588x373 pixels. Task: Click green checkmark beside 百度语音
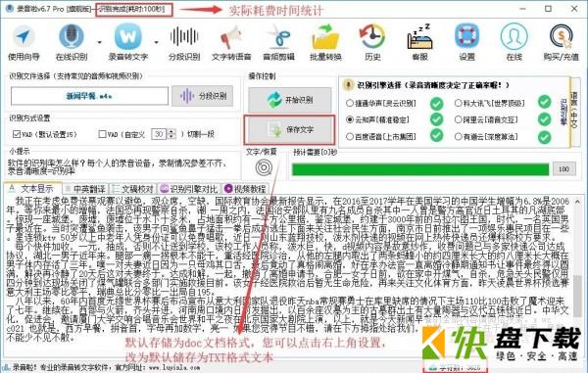pos(436,135)
